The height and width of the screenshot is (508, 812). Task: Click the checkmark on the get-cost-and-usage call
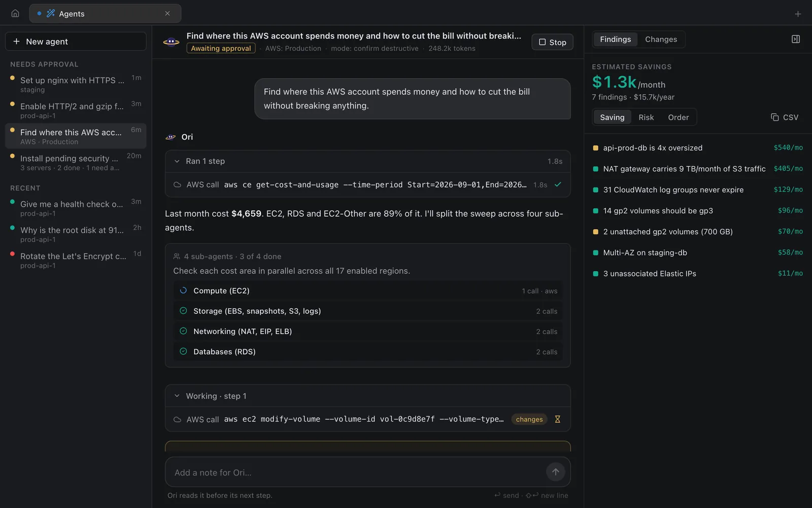tap(558, 184)
